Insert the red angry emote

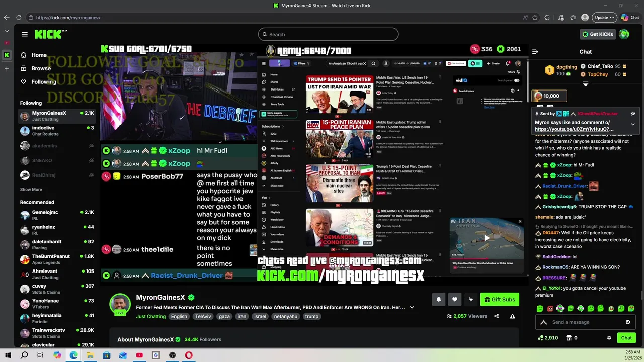tap(550, 308)
